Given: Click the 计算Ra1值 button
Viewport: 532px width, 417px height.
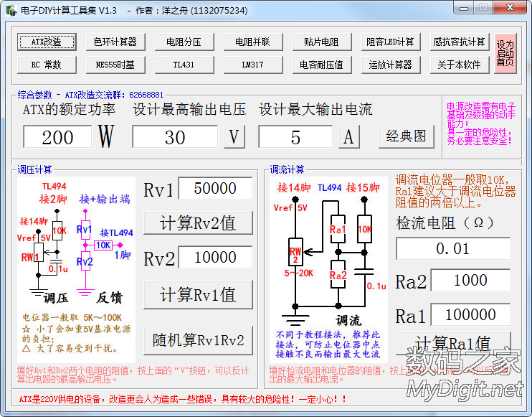Looking at the screenshot, I should pos(453,343).
